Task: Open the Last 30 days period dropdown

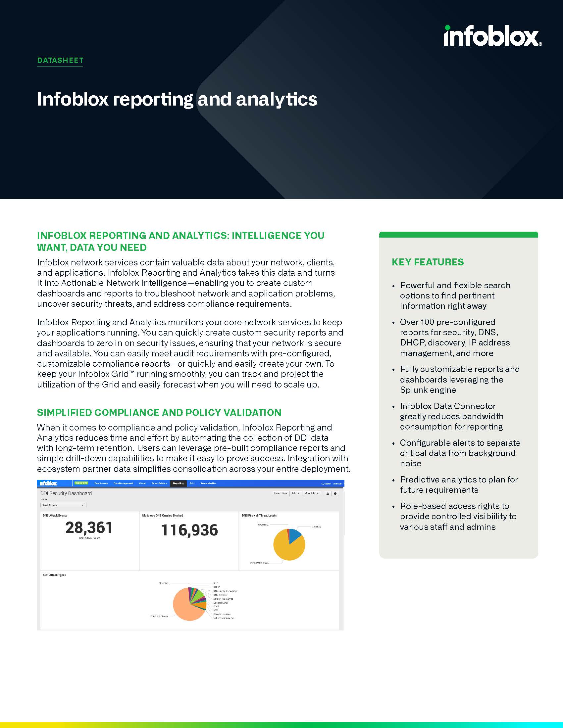Action: click(63, 505)
